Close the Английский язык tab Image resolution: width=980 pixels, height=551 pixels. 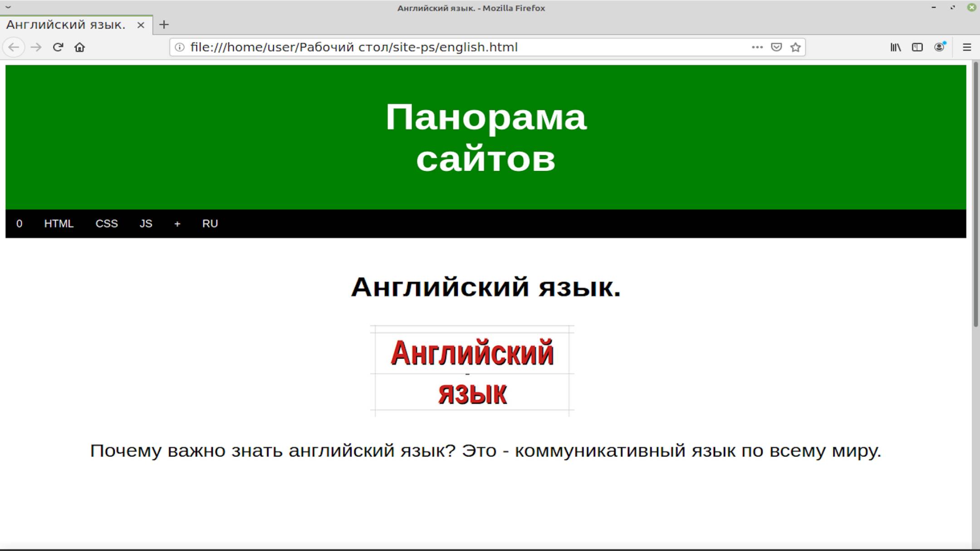point(141,25)
